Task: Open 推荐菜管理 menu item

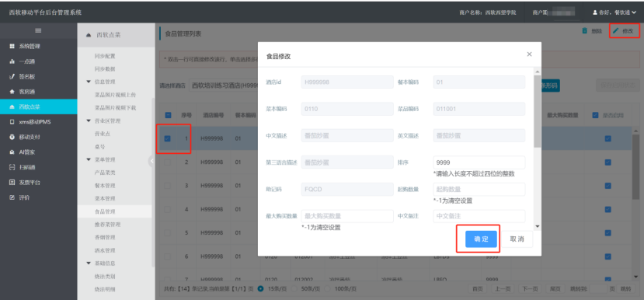Action: coord(107,225)
